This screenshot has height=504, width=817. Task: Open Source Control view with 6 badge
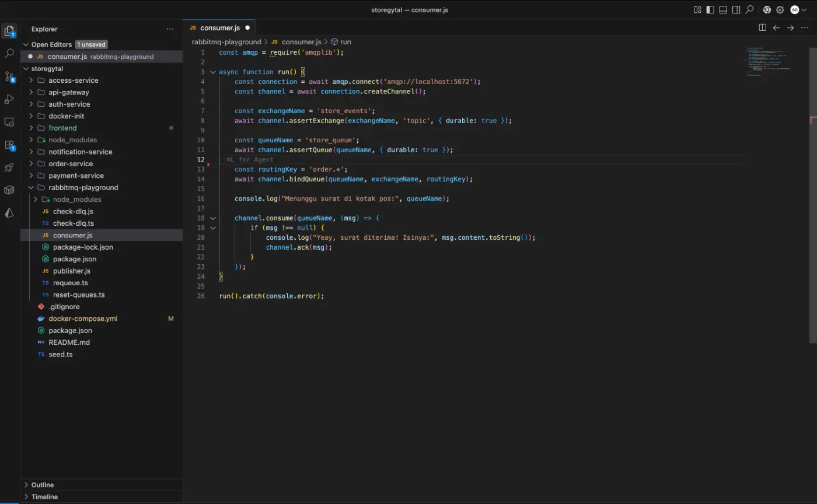tap(9, 76)
